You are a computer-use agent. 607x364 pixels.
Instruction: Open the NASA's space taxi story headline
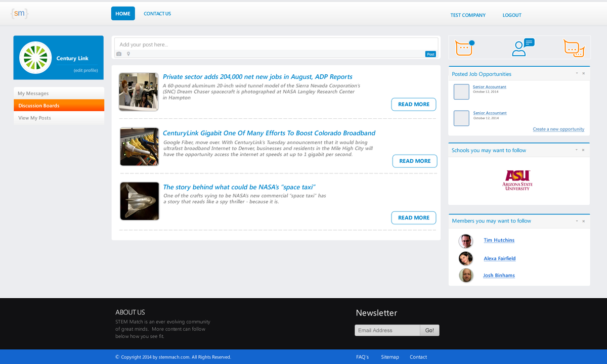click(239, 187)
